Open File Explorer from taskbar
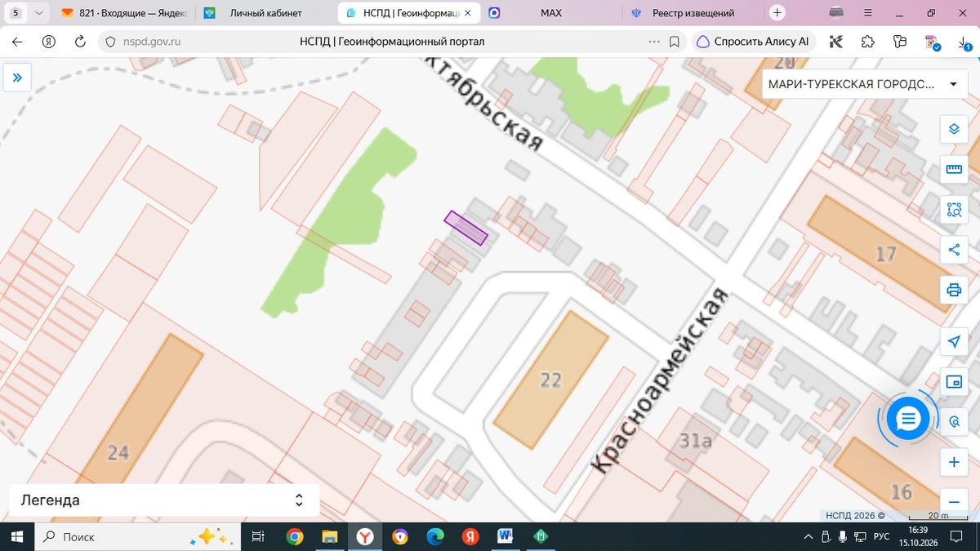The image size is (980, 551). click(330, 536)
